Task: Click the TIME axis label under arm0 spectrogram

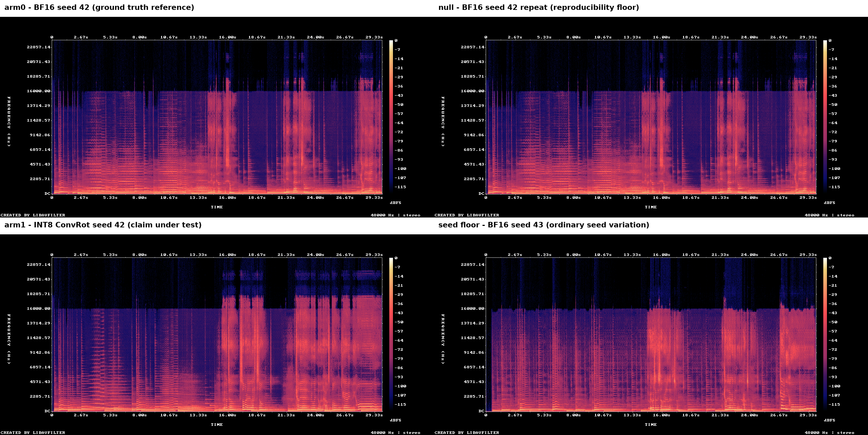Action: [217, 207]
